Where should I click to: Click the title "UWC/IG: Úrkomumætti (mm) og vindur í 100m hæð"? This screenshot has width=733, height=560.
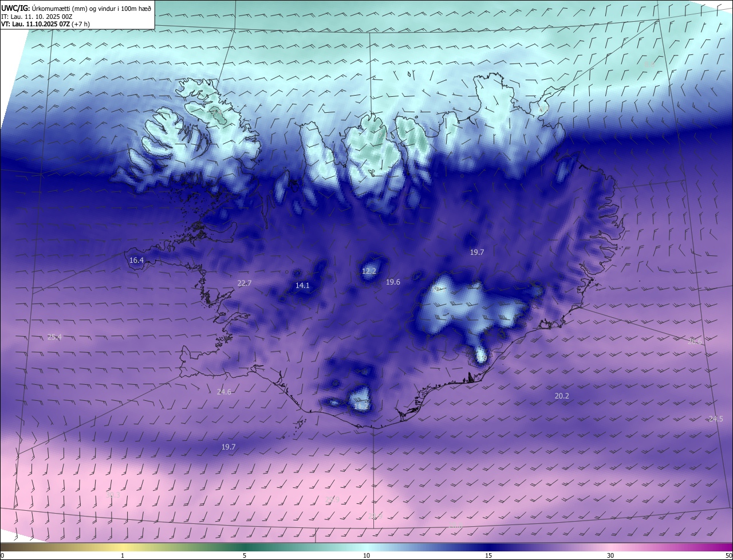click(x=76, y=7)
